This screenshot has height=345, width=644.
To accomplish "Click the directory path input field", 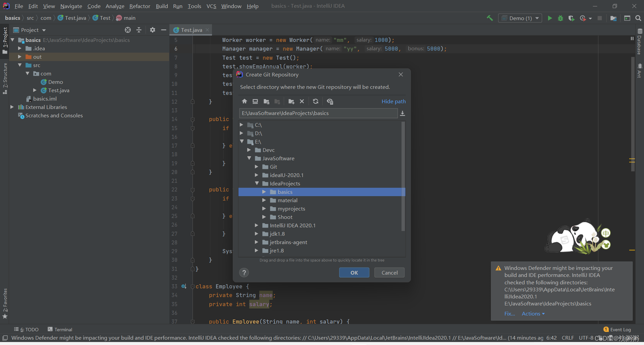I will 318,113.
